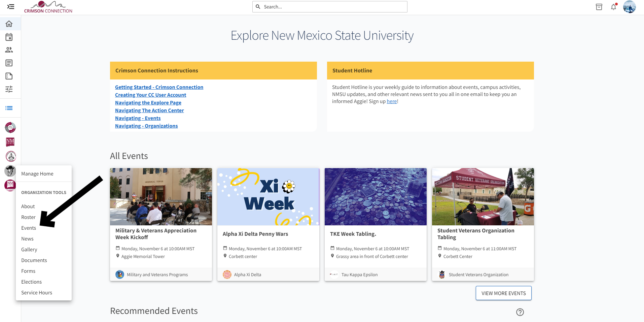Click the Paths sliders icon in sidebar
This screenshot has width=644, height=322.
(x=9, y=89)
